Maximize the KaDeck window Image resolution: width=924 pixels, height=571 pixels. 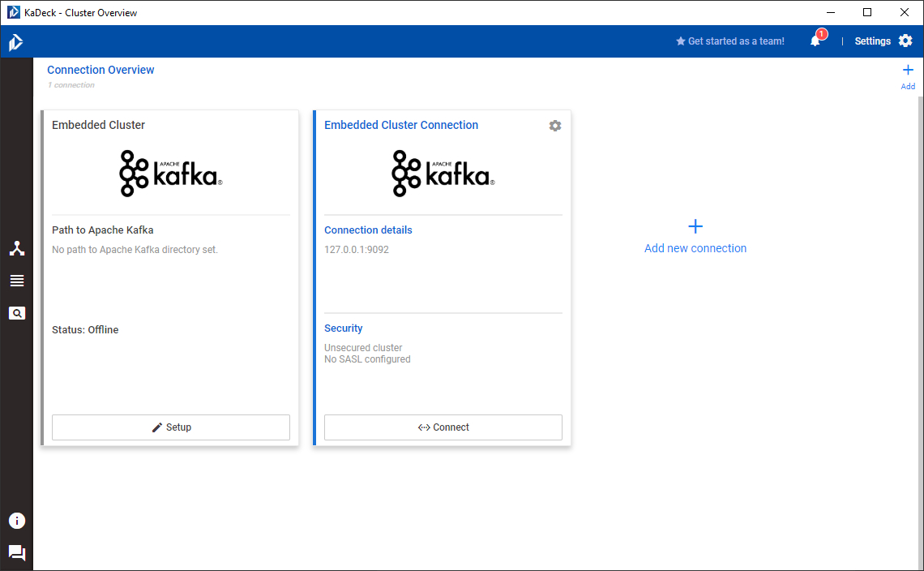point(867,12)
